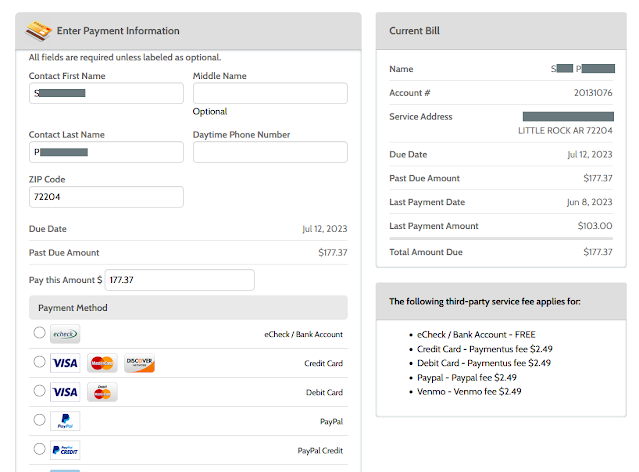The height and width of the screenshot is (472, 639).
Task: Click the 'Credit Card' payment label
Action: tap(324, 363)
